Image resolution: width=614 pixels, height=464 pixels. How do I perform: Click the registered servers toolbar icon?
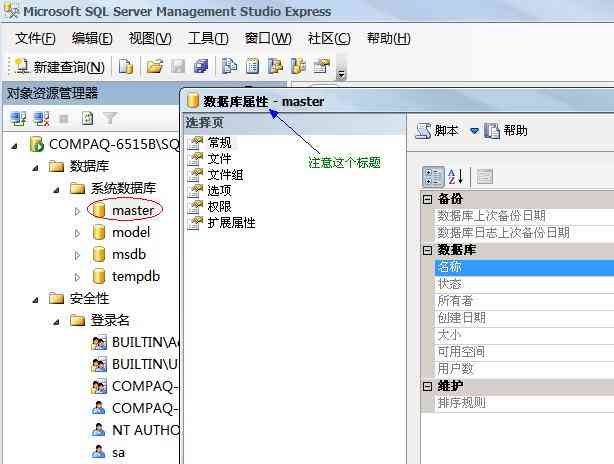(x=229, y=67)
